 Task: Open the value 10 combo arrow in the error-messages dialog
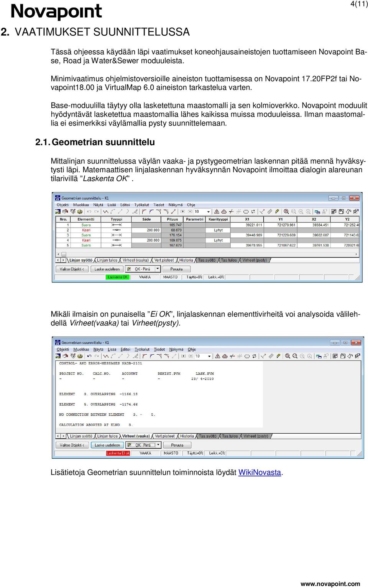coord(210,356)
